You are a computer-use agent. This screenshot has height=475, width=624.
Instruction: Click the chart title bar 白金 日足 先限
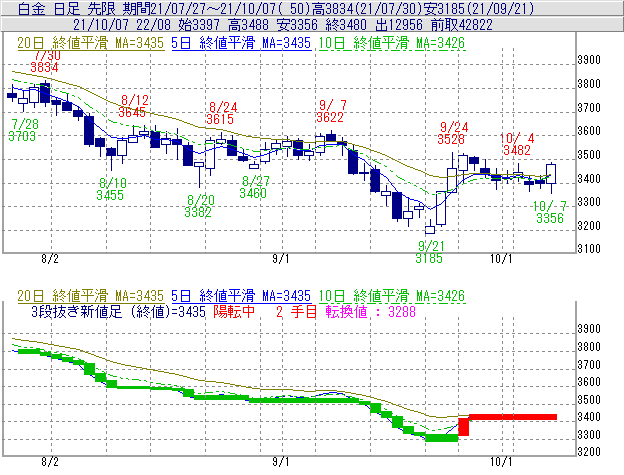[312, 8]
